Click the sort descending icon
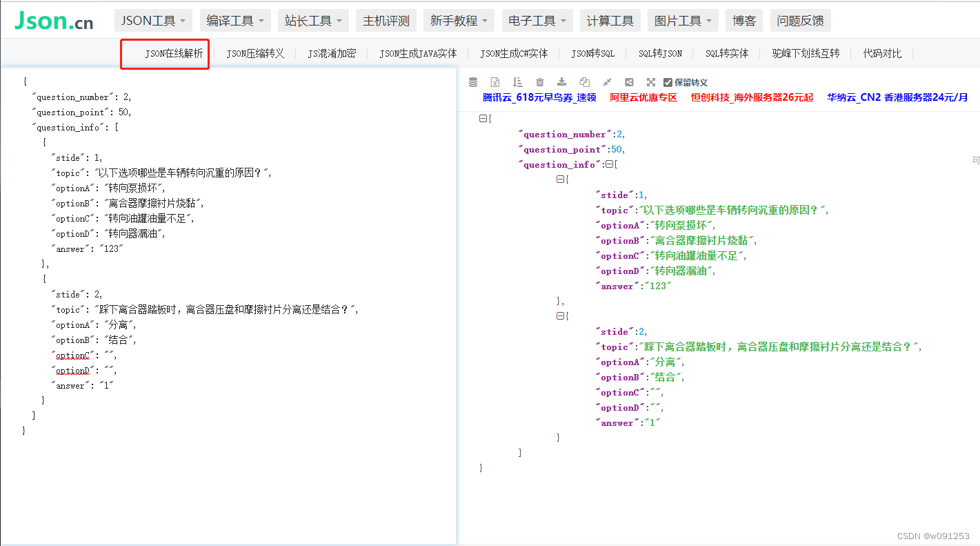 [517, 82]
